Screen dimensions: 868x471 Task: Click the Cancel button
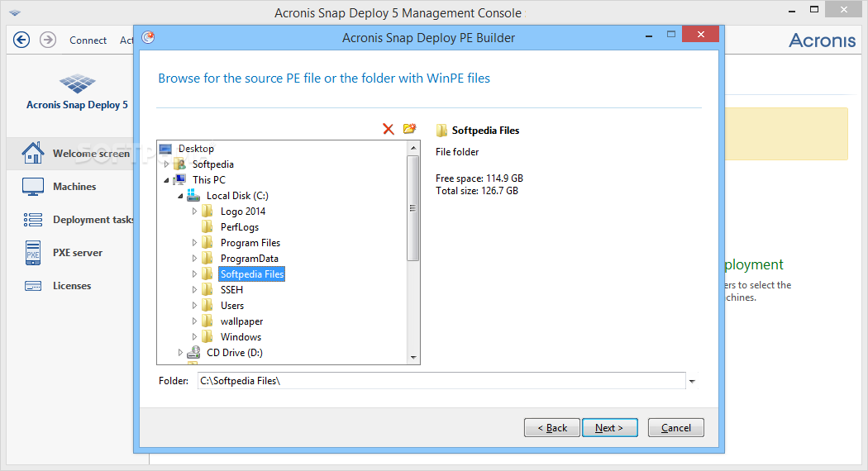click(676, 428)
